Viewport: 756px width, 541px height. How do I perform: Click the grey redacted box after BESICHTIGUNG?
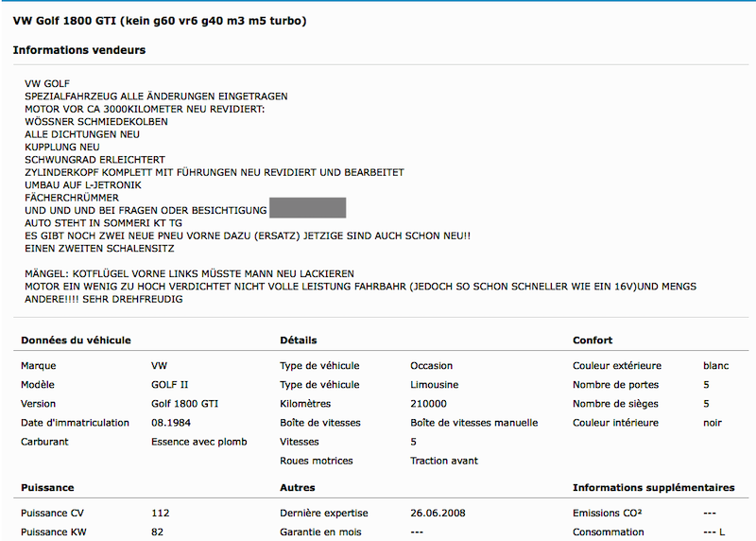pos(308,207)
